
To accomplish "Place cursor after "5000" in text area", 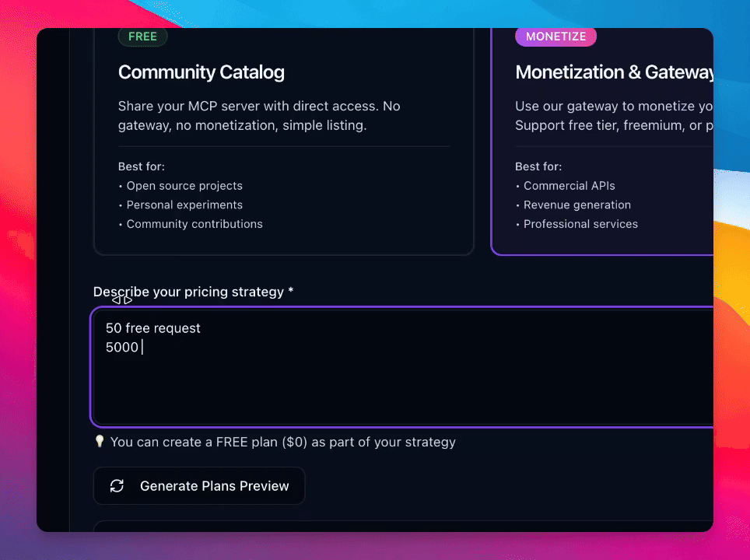I will [x=140, y=347].
